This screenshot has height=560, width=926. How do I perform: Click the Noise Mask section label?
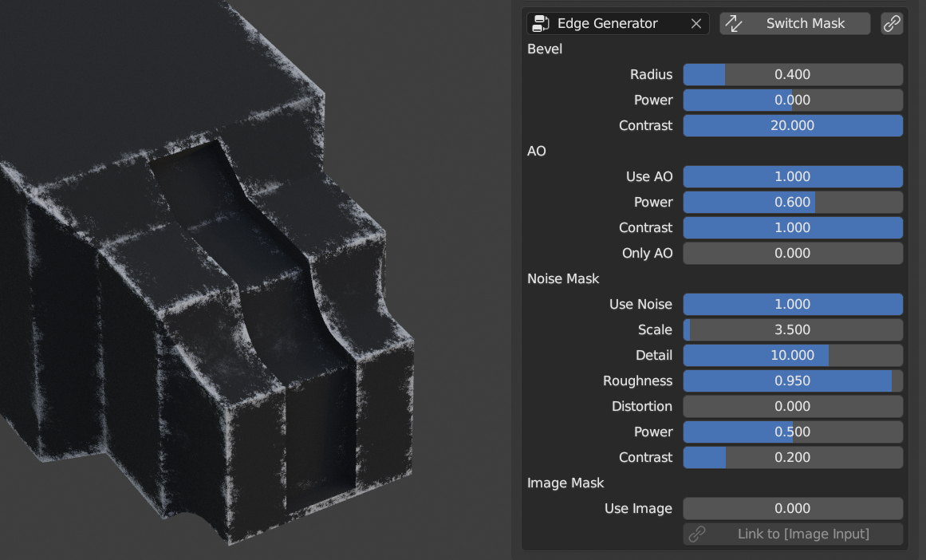(563, 279)
